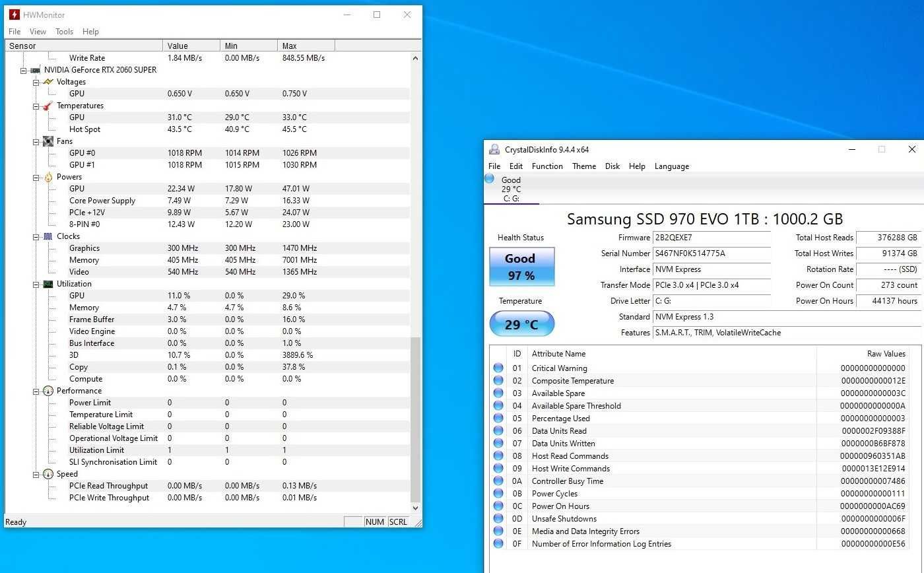
Task: Click the Good 97 % health status button
Action: (x=521, y=267)
